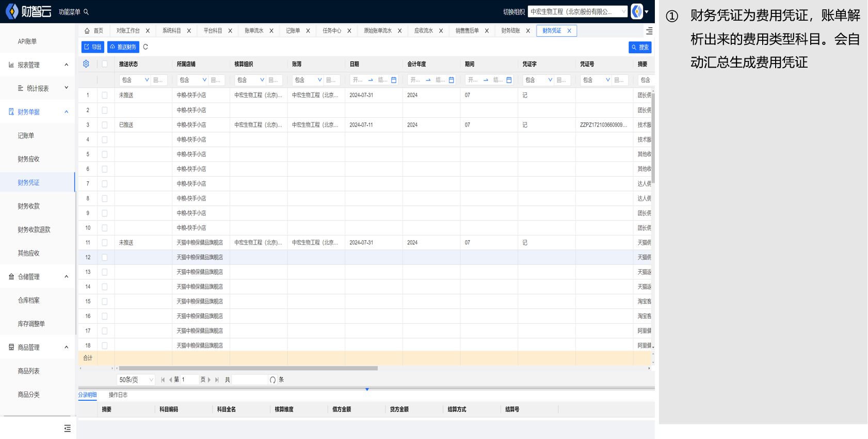Select row 11 checkbox
Screen dimensions: 868x439
coord(105,243)
